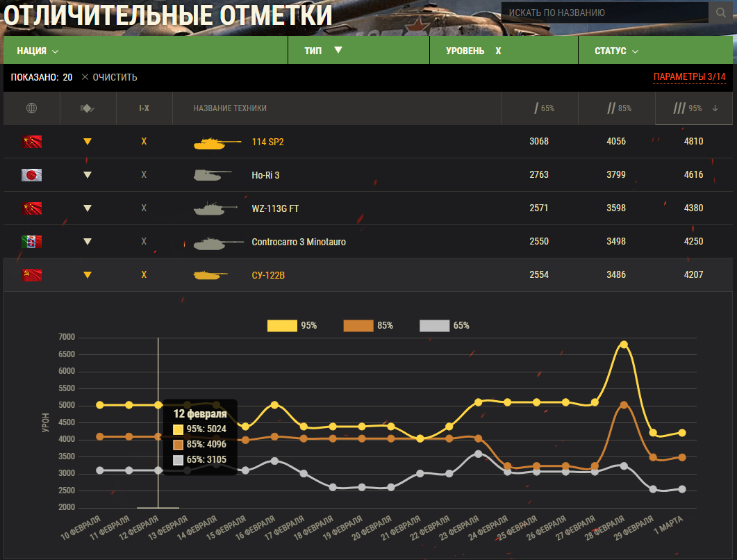The height and width of the screenshot is (560, 737).
Task: Click 65% value 2571 for WZ-113G FT
Action: click(x=538, y=208)
